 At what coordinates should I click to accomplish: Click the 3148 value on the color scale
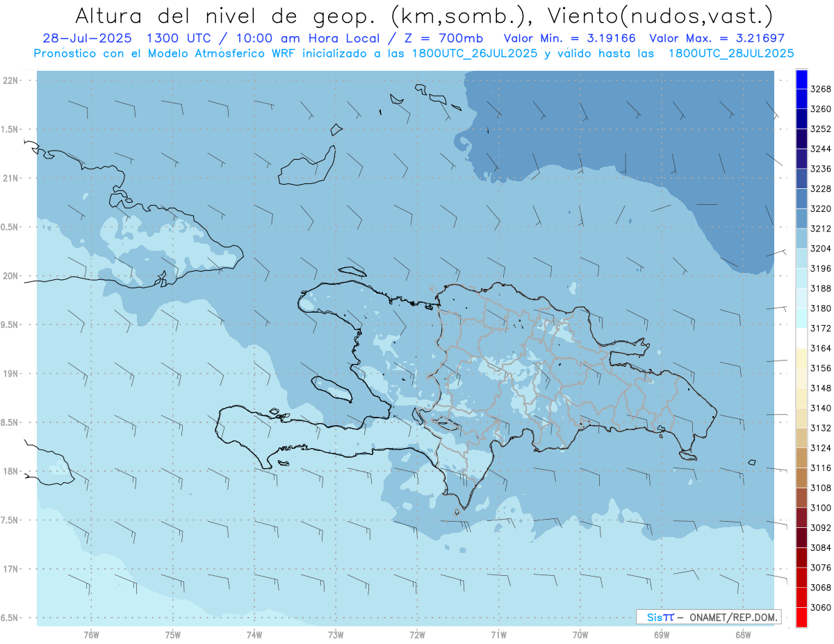(x=821, y=388)
